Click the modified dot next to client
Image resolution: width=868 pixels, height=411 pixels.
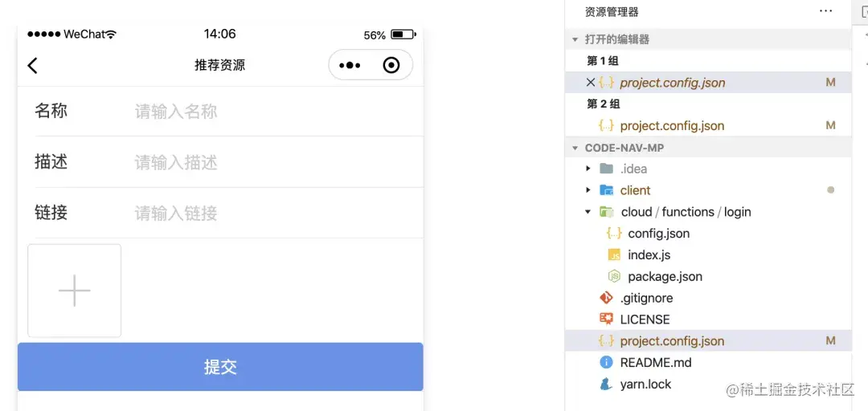(x=830, y=189)
